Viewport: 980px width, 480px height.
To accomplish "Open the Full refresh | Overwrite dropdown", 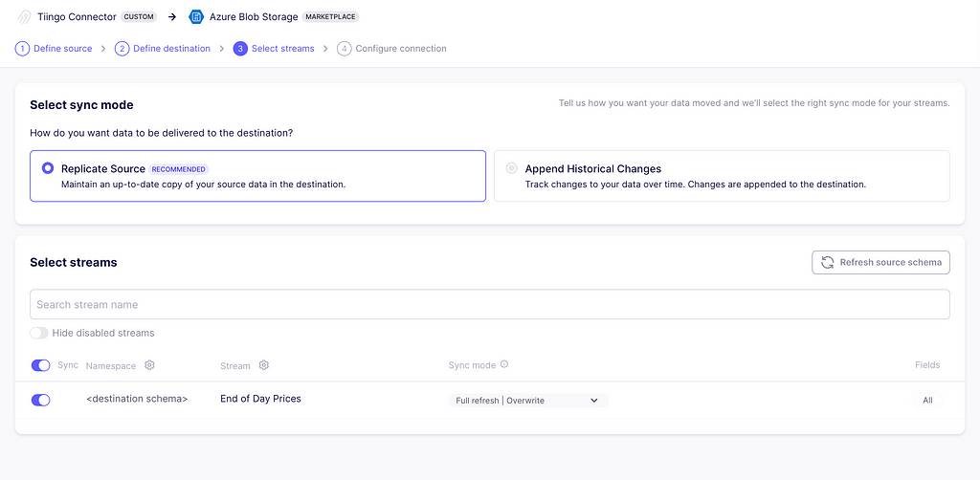I will tap(528, 400).
